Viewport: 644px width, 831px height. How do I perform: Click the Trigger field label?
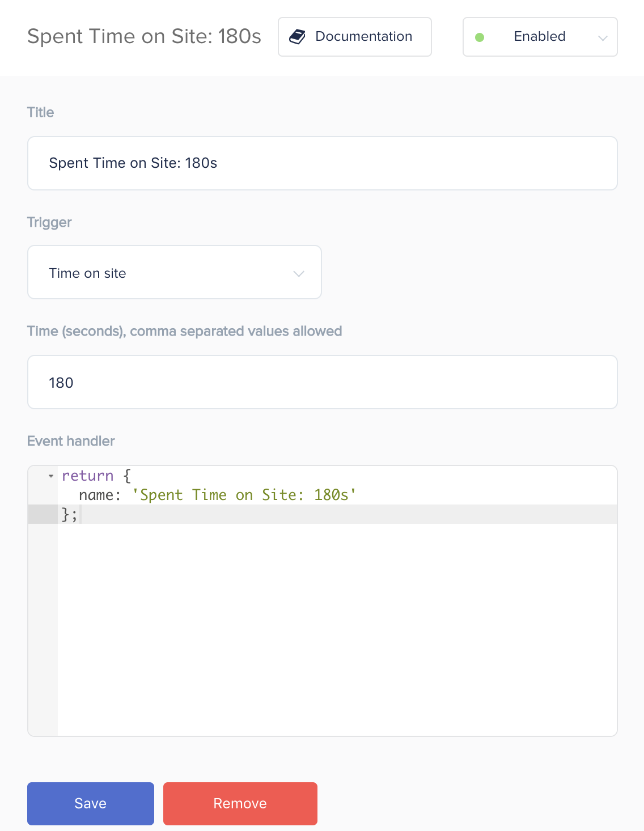pos(49,222)
